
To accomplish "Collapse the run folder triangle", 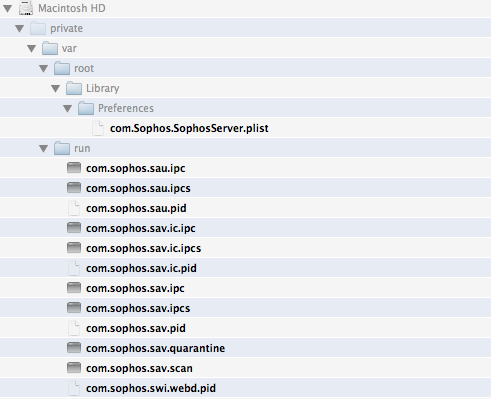I will coord(44,149).
